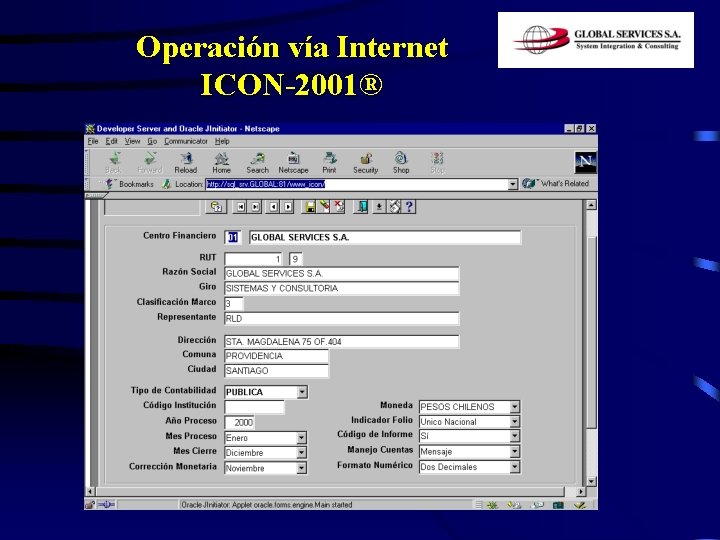720x540 pixels.
Task: Click Bookmarks label in location bar
Action: coord(136,184)
